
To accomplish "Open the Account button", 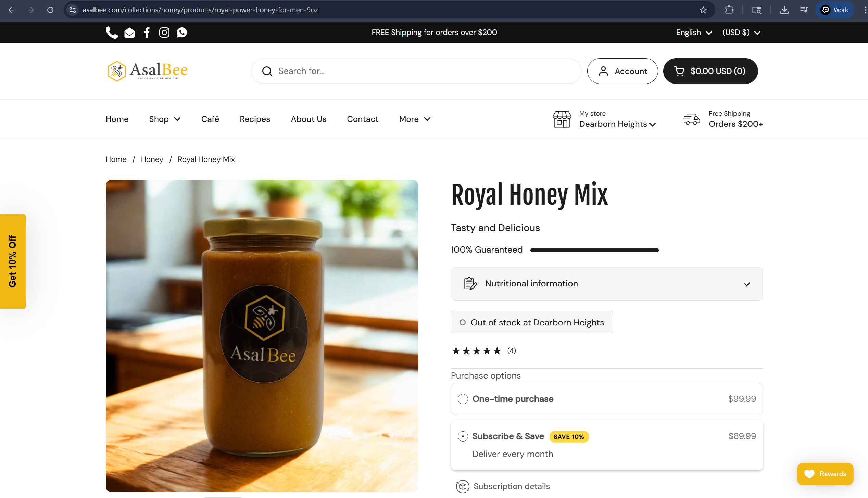I will pos(622,71).
